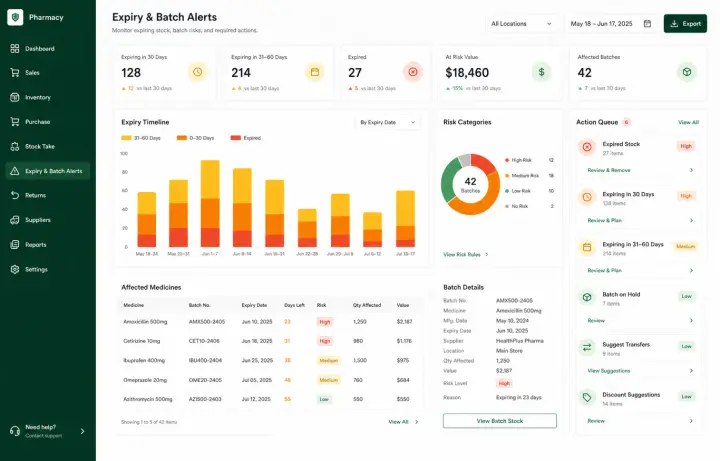720x461 pixels.
Task: Click the 42 Batches donut chart
Action: 470,184
